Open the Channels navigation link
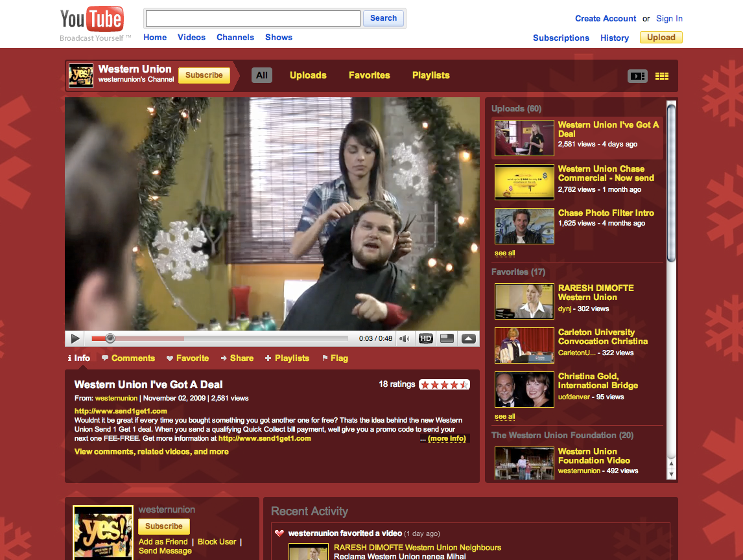This screenshot has height=560, width=743. [235, 38]
